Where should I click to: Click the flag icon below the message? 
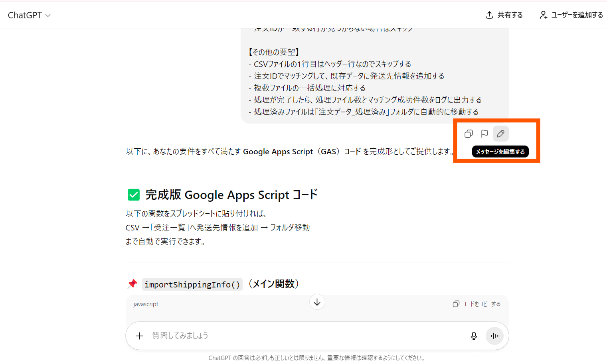pos(484,134)
